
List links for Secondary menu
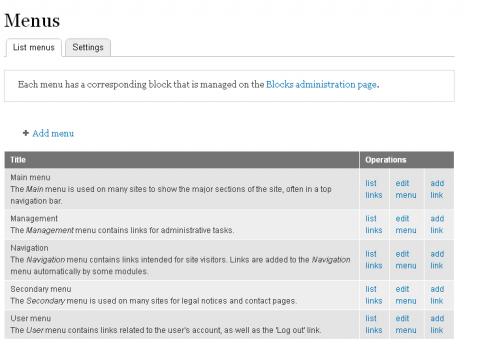click(x=374, y=295)
